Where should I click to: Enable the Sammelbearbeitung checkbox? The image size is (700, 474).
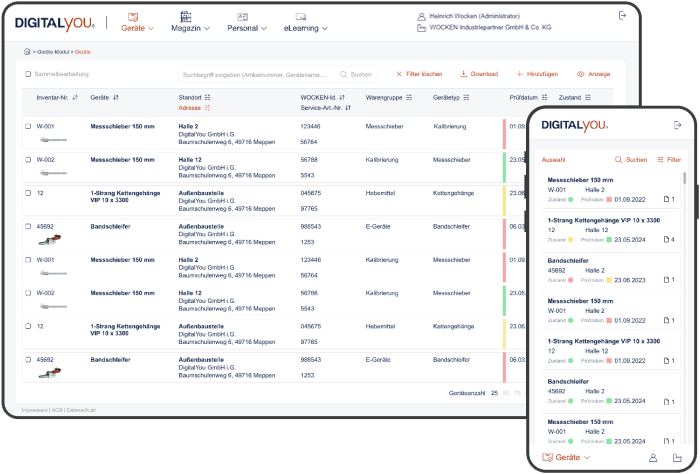point(28,74)
